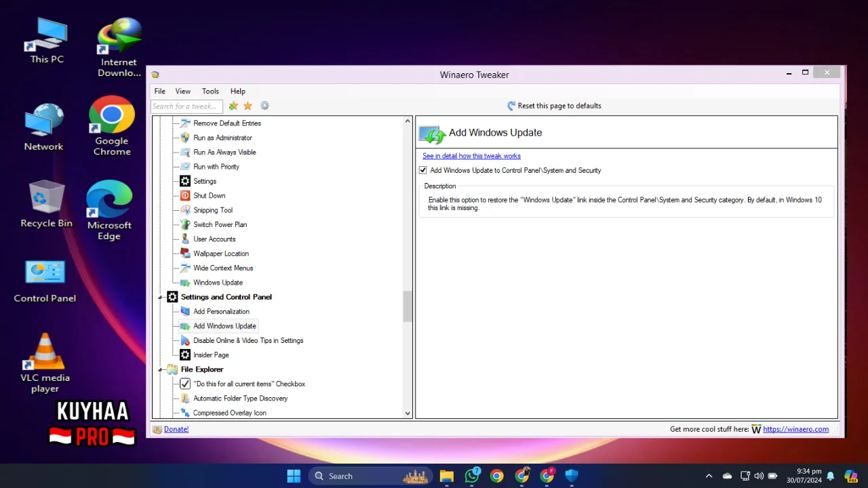The image size is (868, 488).
Task: Click the Windows Start button
Action: tap(294, 476)
